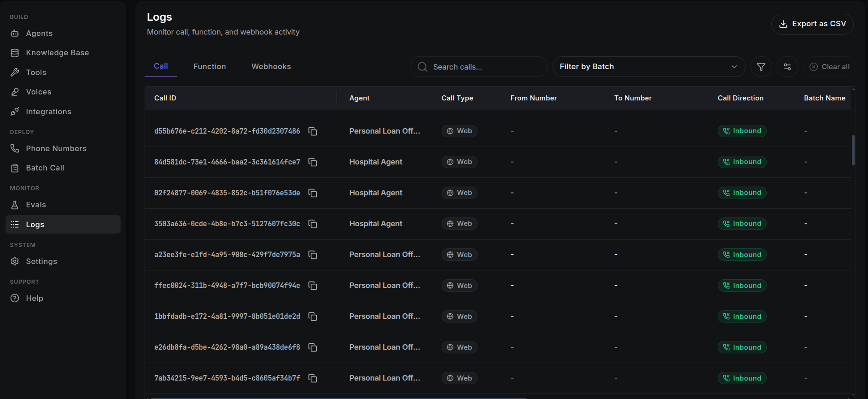Click Inbound badge in row 3503a636
868x399 pixels.
click(742, 223)
